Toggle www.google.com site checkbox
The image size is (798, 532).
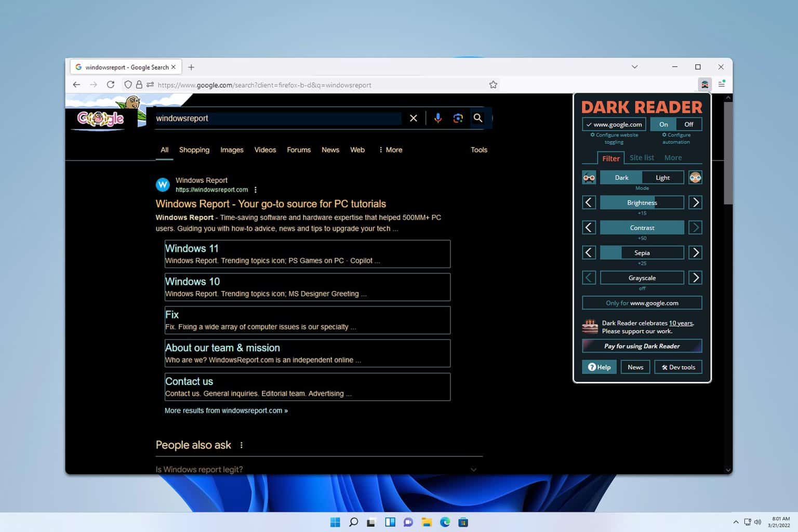coord(614,124)
